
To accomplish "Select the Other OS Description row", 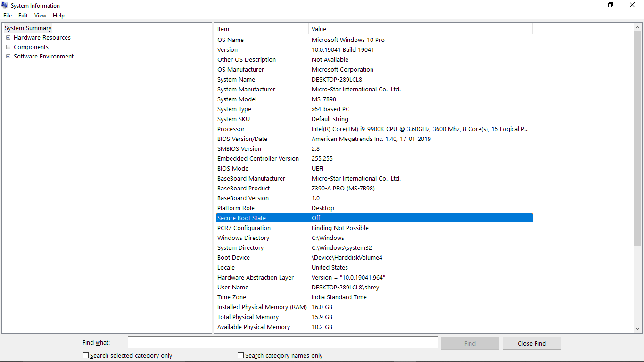I will pyautogui.click(x=374, y=60).
